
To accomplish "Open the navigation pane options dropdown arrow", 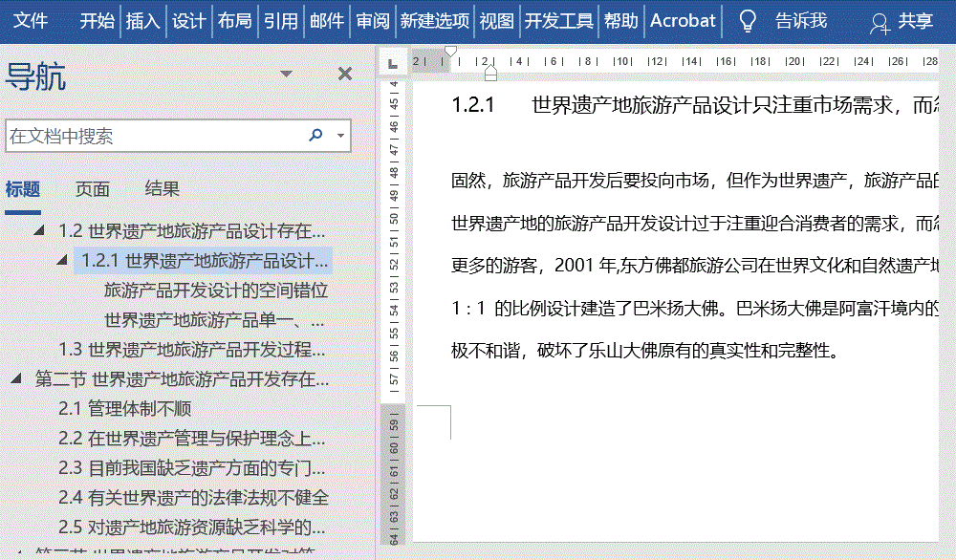I will tap(285, 73).
